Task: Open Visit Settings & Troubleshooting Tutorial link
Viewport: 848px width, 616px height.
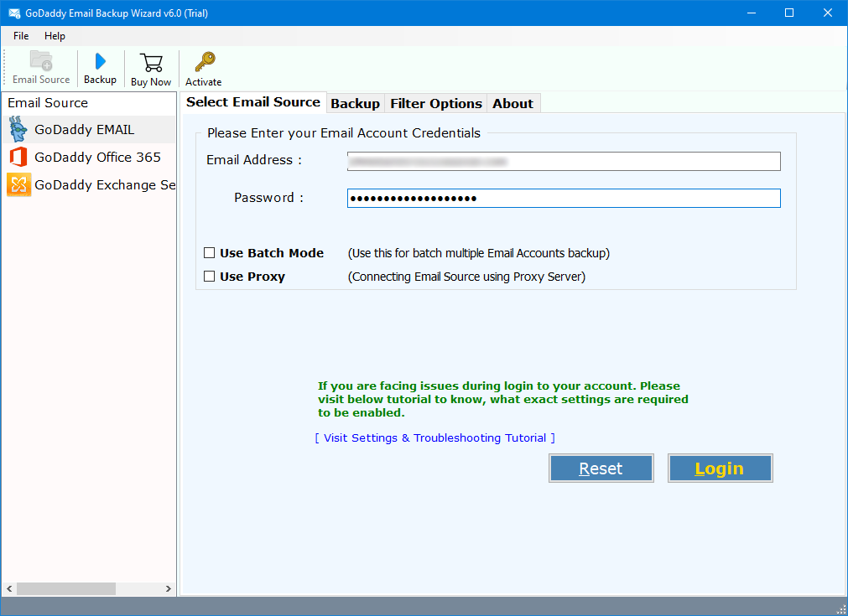Action: [434, 437]
